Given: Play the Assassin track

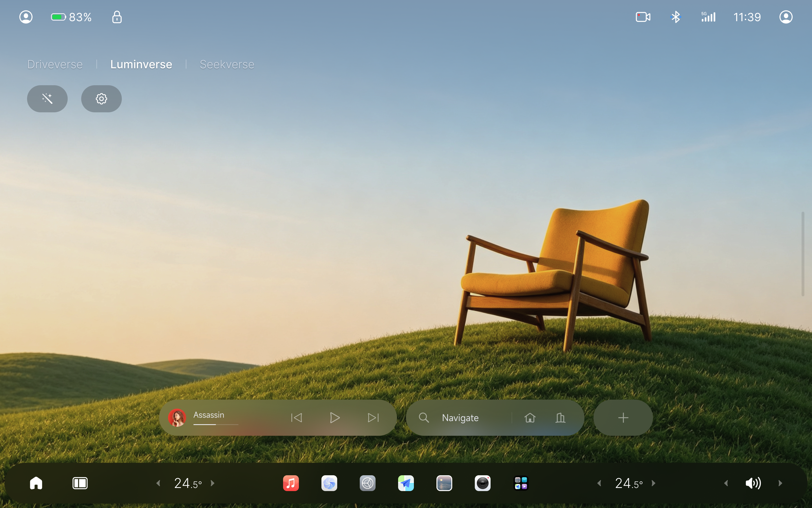Looking at the screenshot, I should tap(335, 418).
